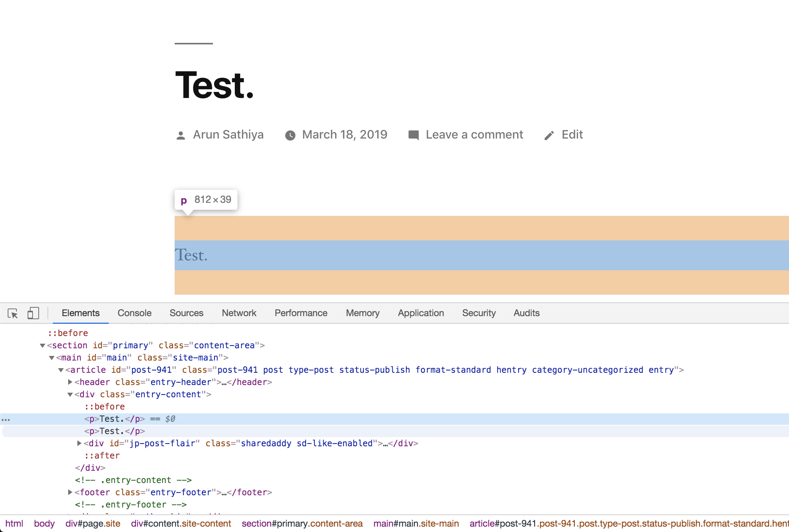The height and width of the screenshot is (532, 789).
Task: Switch to the Console tab
Action: click(134, 313)
